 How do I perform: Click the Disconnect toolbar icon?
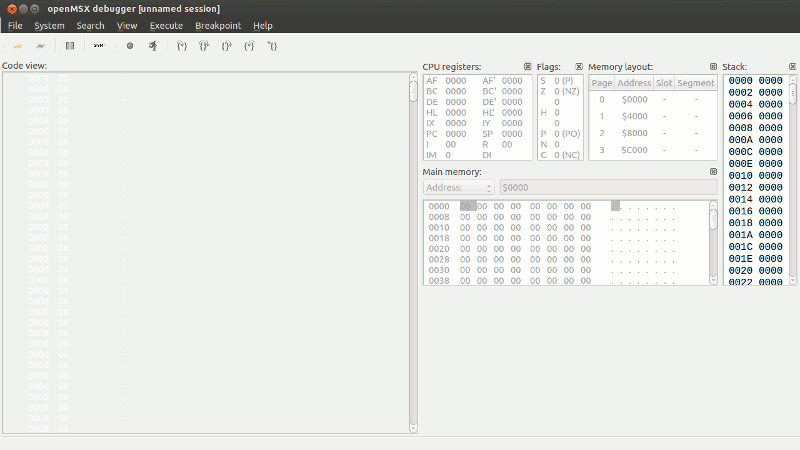pyautogui.click(x=40, y=46)
